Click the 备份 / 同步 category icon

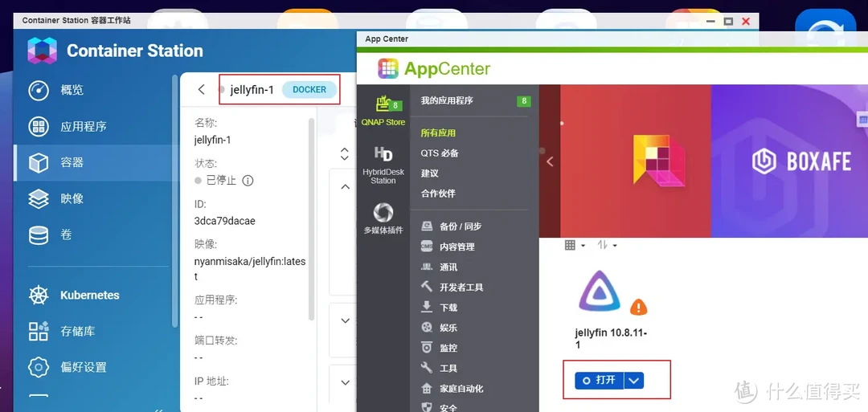[426, 226]
